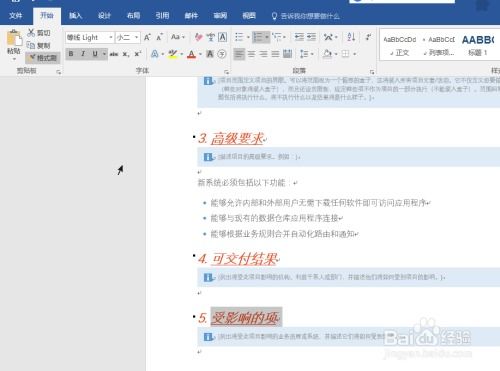Click the paragraph shading paint bucket

[x=327, y=54]
